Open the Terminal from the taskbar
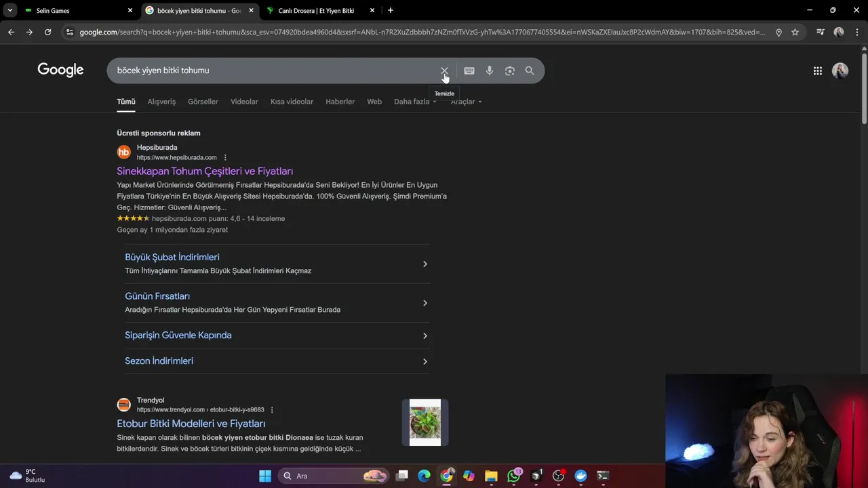 pos(603,476)
